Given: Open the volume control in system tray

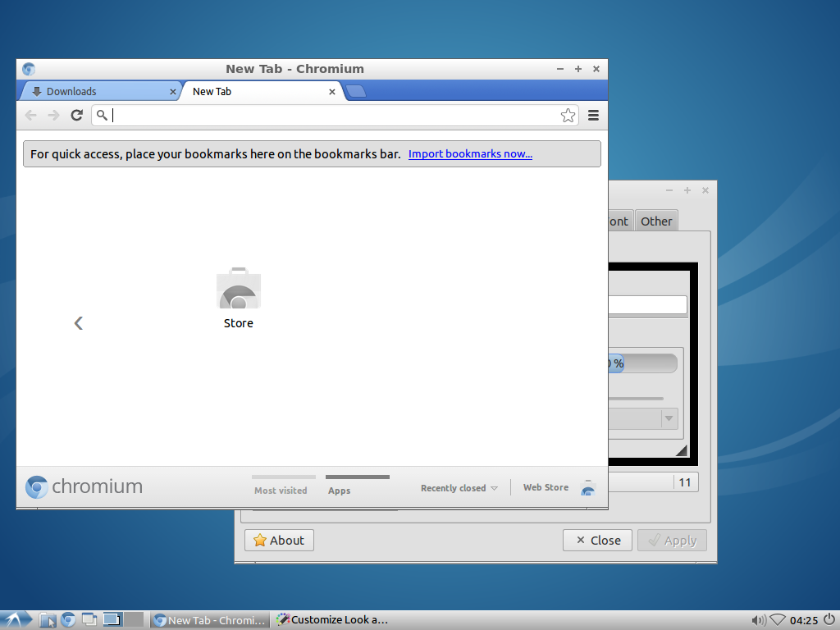Looking at the screenshot, I should click(758, 620).
